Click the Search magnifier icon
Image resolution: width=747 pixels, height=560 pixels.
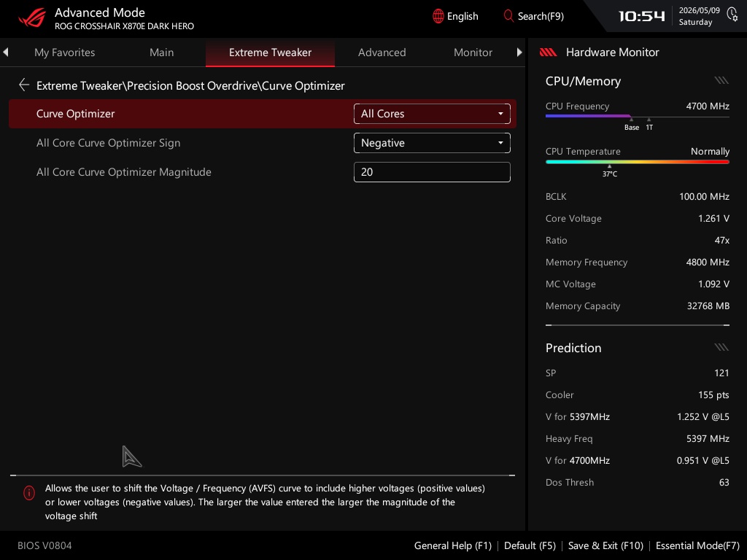(508, 16)
